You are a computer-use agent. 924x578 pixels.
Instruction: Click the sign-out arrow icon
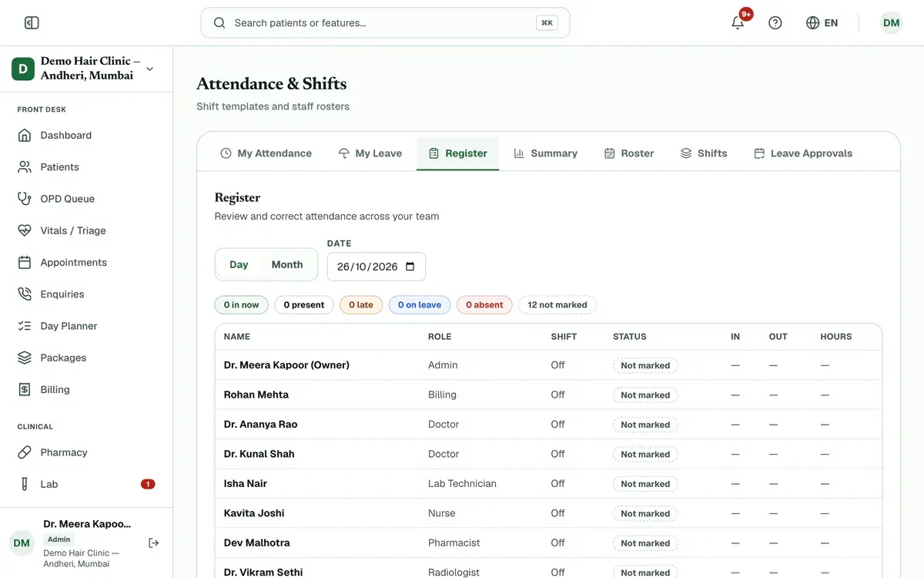(x=153, y=543)
